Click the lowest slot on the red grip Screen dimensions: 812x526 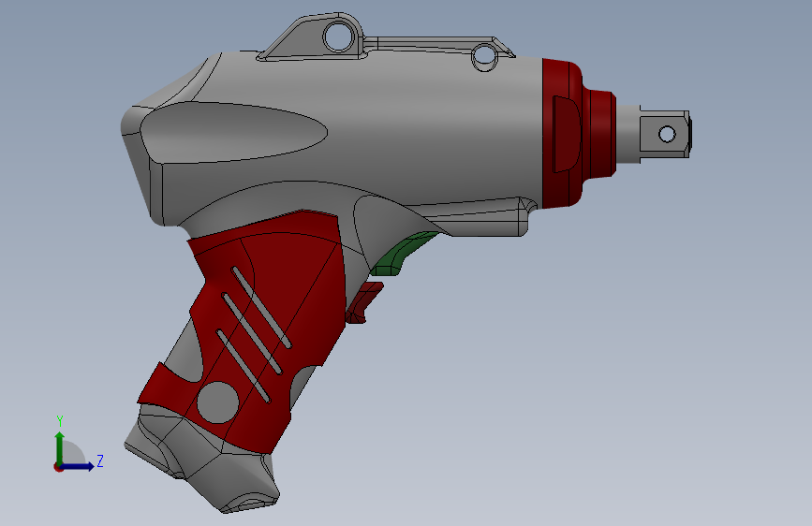[243, 366]
